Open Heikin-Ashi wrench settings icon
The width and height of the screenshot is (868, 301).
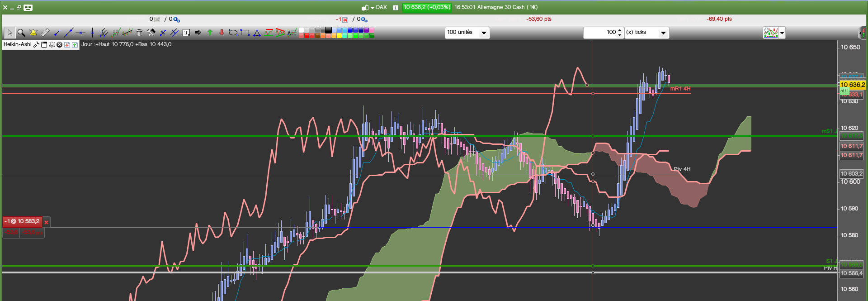pyautogui.click(x=37, y=45)
